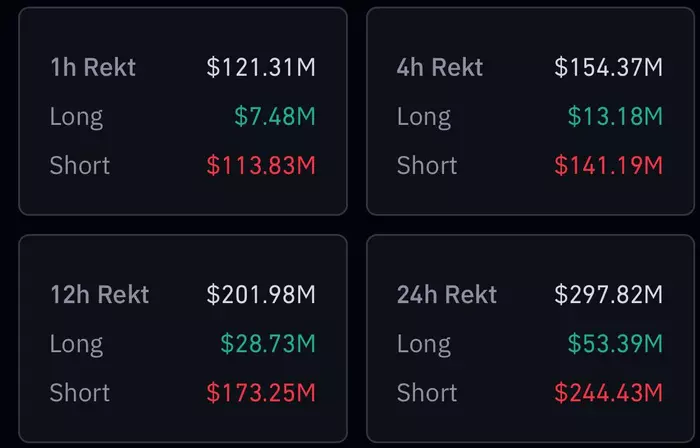Click the 12h Rekt card title
This screenshot has width=700, height=448.
click(x=99, y=295)
